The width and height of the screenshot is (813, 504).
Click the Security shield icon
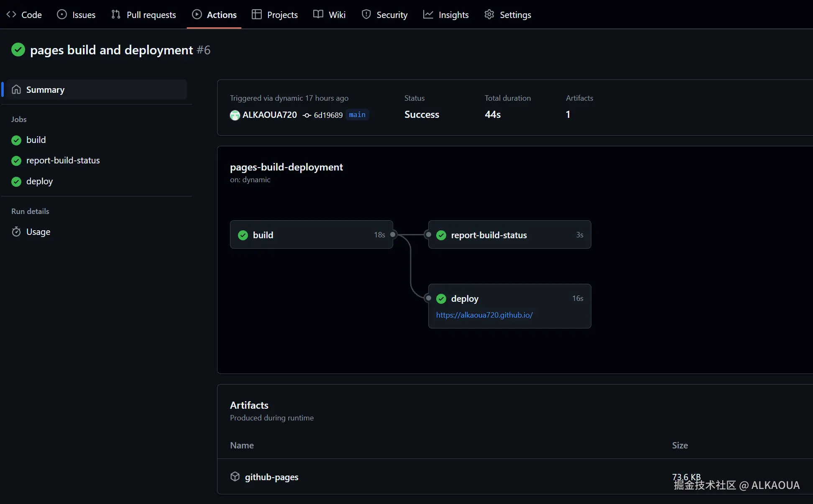(366, 15)
